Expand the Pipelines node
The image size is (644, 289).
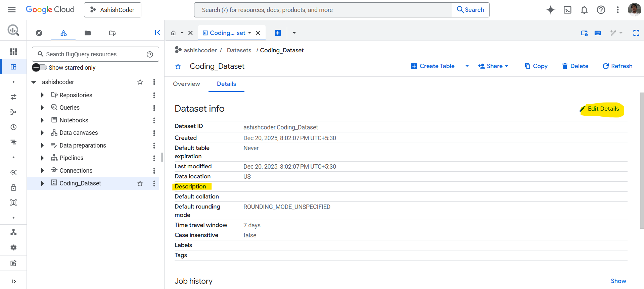(x=42, y=158)
